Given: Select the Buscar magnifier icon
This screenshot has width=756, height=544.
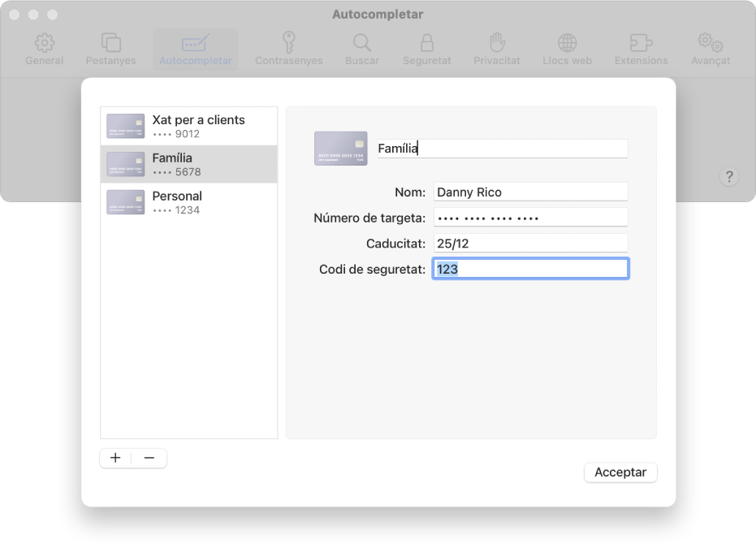Looking at the screenshot, I should click(362, 43).
